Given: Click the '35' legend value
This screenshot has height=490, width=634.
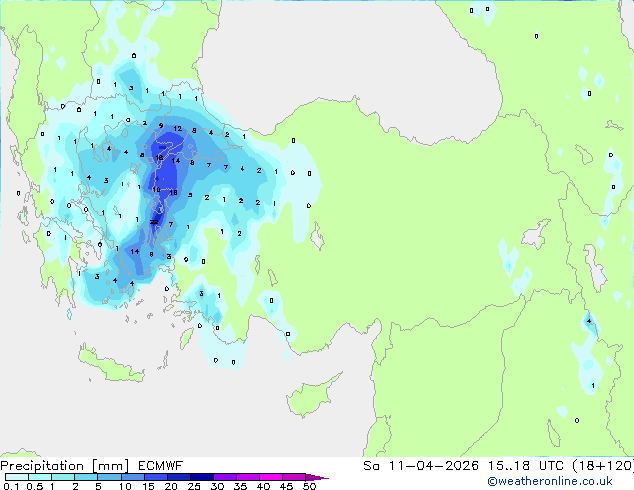Looking at the screenshot, I should tap(240, 486).
